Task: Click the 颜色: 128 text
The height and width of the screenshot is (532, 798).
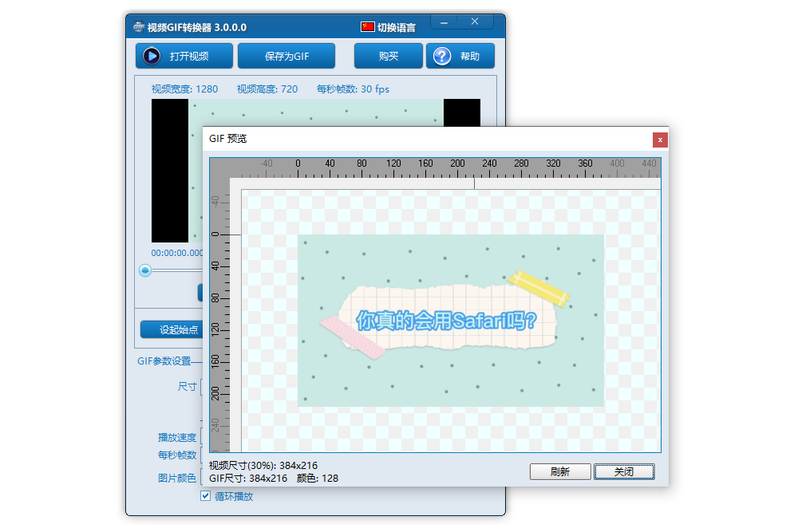Action: tap(318, 478)
